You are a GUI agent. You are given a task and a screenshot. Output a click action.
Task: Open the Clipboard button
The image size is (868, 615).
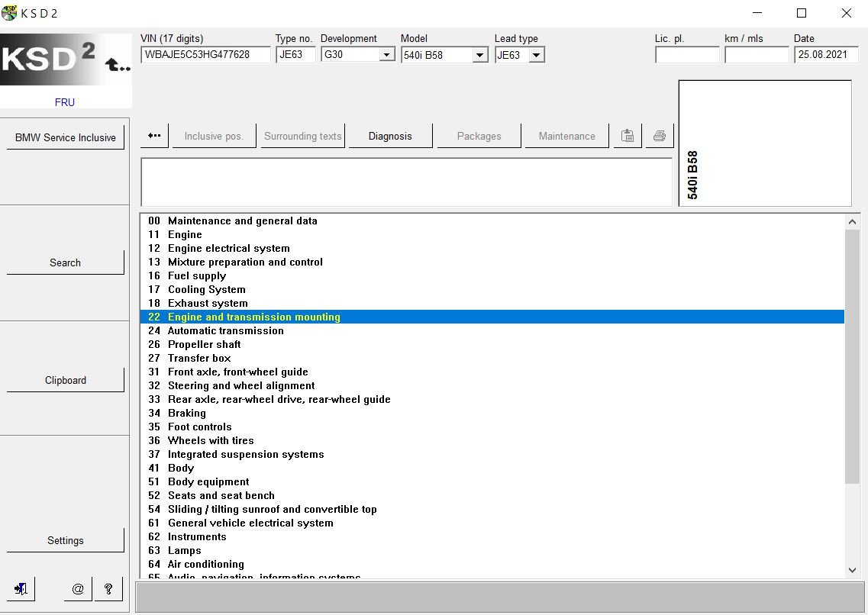pos(66,380)
